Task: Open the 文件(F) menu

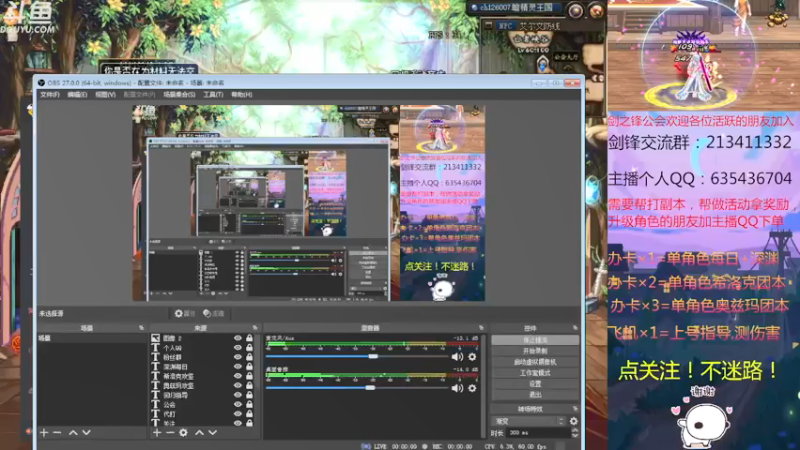Action: click(49, 94)
